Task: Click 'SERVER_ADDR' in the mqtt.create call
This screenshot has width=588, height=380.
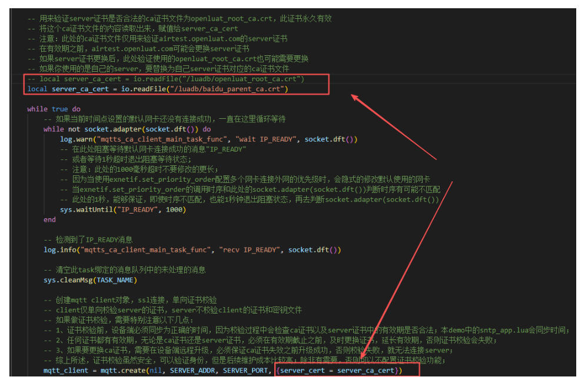Action: click(192, 371)
